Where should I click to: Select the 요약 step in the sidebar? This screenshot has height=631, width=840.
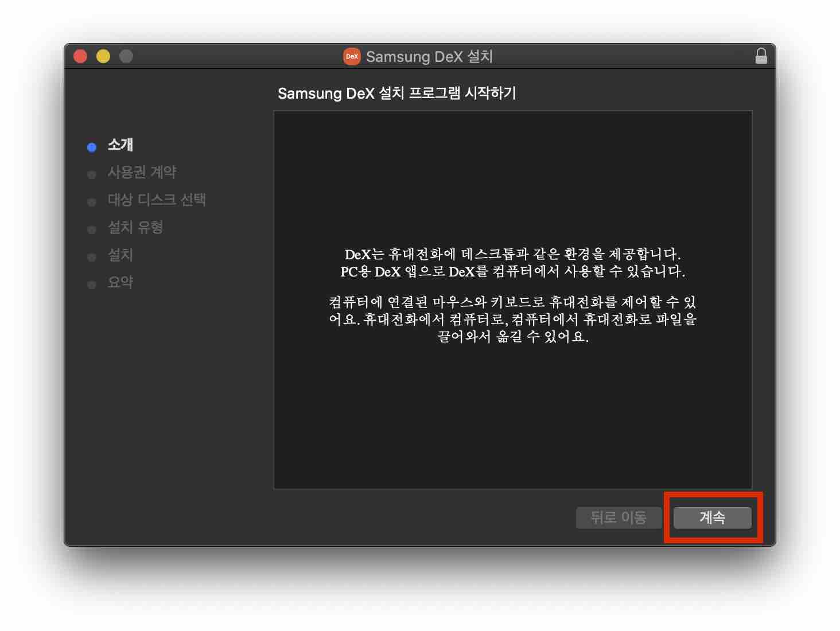(120, 282)
